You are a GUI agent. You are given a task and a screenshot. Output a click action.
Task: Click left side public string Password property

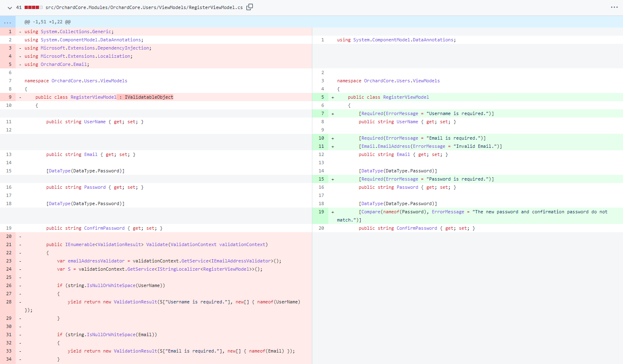coord(95,187)
